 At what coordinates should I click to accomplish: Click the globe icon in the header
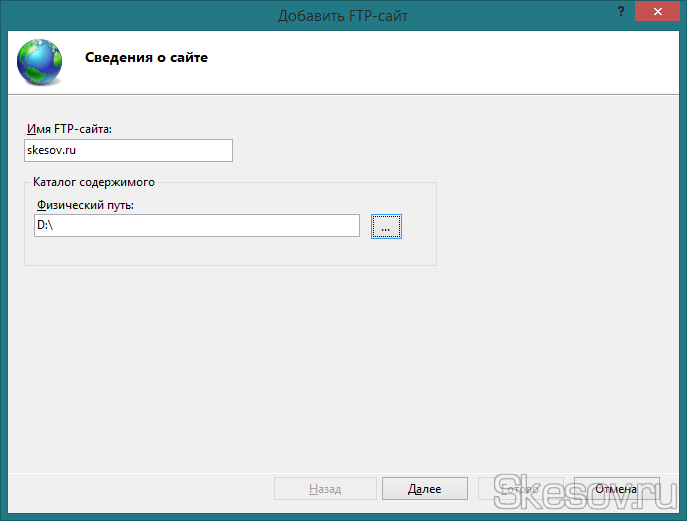pyautogui.click(x=38, y=60)
